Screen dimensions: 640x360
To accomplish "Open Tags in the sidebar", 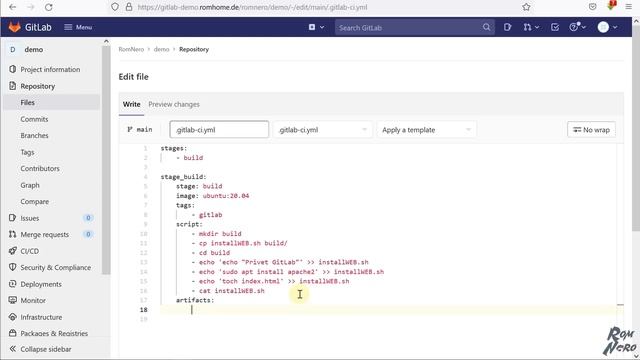I will (27, 152).
